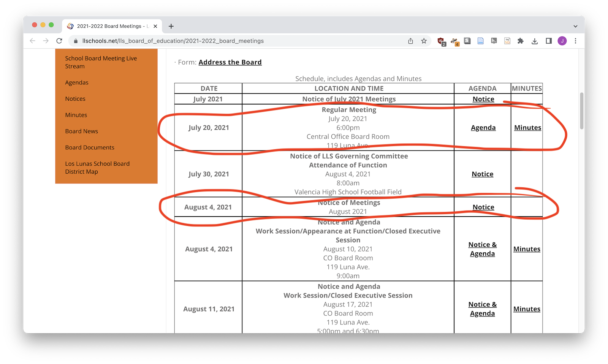Select 'Valencia High School Football Field' text
The image size is (608, 364).
tap(348, 192)
